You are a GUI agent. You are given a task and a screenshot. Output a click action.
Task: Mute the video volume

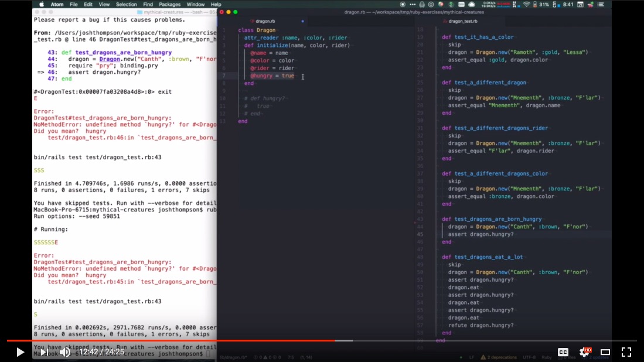(65, 352)
